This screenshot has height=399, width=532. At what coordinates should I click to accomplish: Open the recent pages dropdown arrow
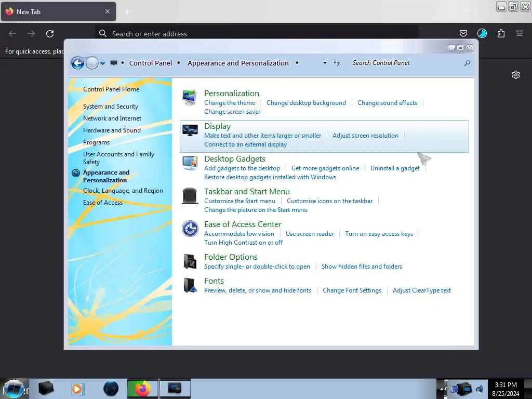pyautogui.click(x=102, y=63)
